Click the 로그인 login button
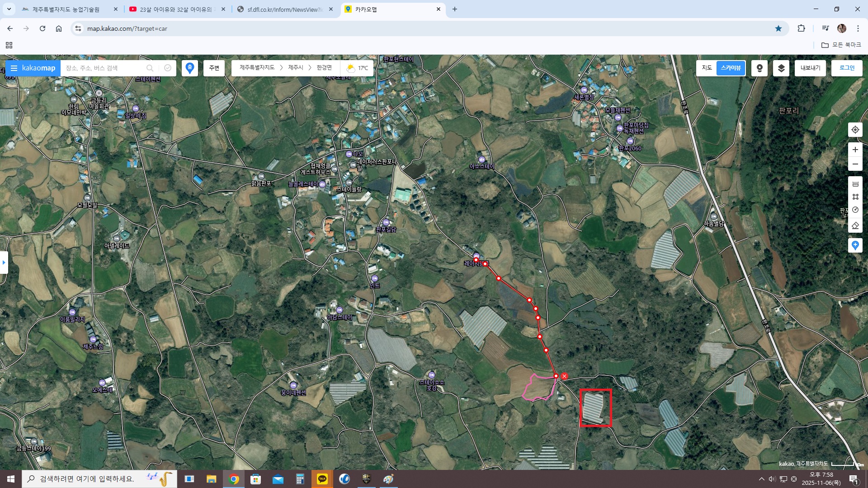Screen dimensions: 868x488 click(x=847, y=68)
